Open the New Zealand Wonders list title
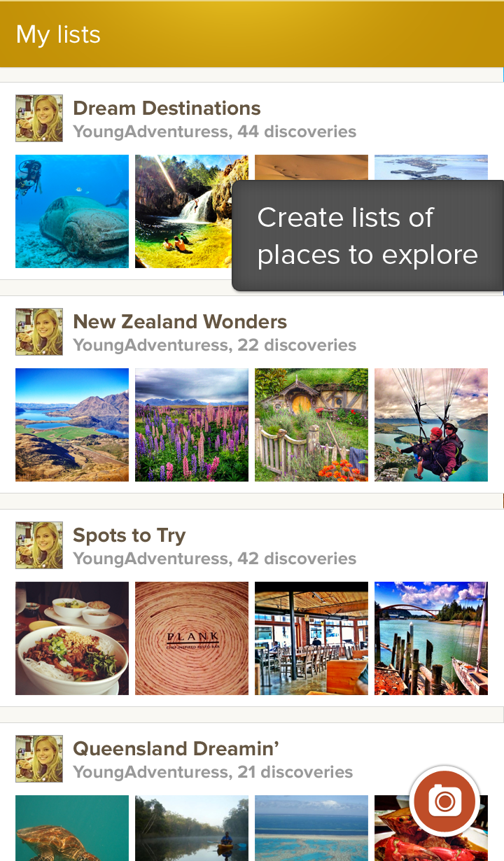The width and height of the screenshot is (504, 861). pyautogui.click(x=180, y=322)
